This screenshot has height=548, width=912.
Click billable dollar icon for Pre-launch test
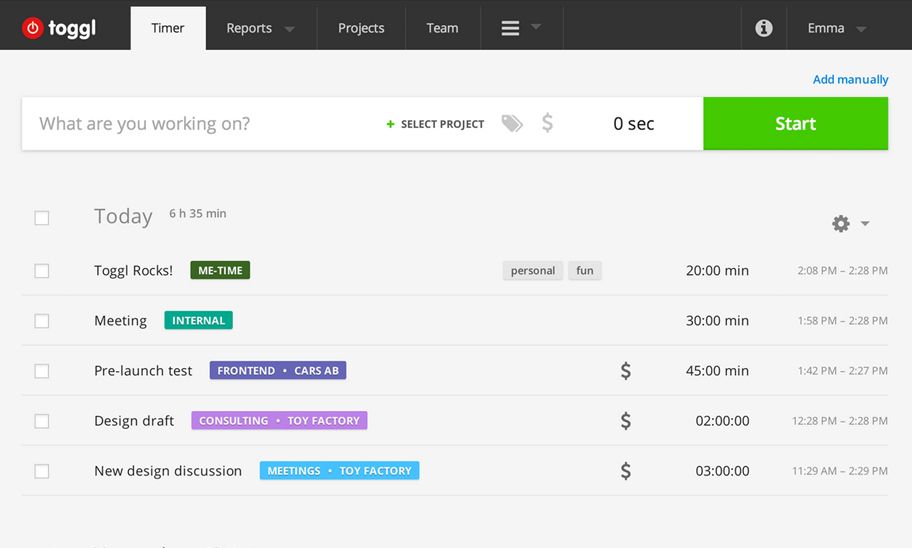click(626, 371)
